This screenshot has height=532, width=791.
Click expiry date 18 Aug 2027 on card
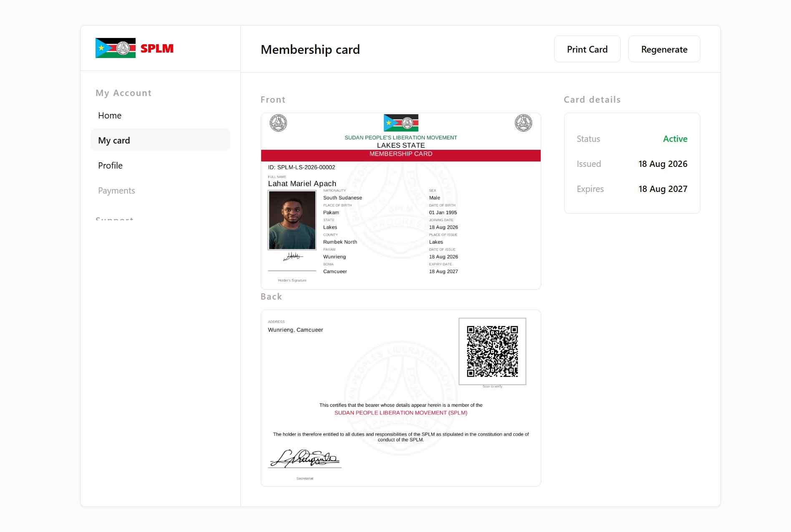pos(443,271)
